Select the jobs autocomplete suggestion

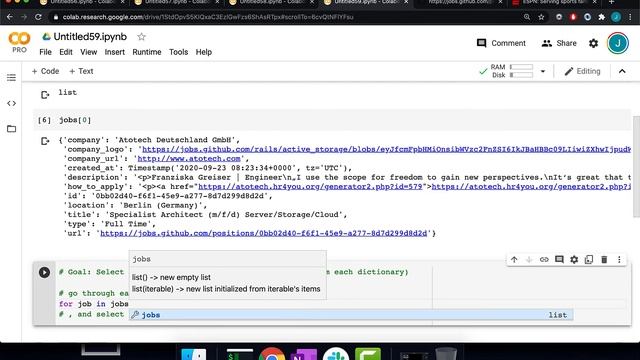[351, 315]
